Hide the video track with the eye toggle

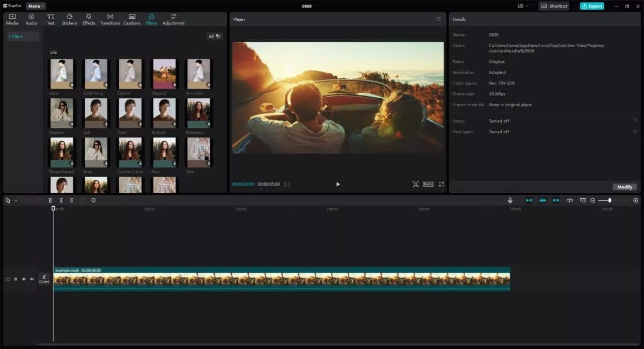tap(24, 279)
